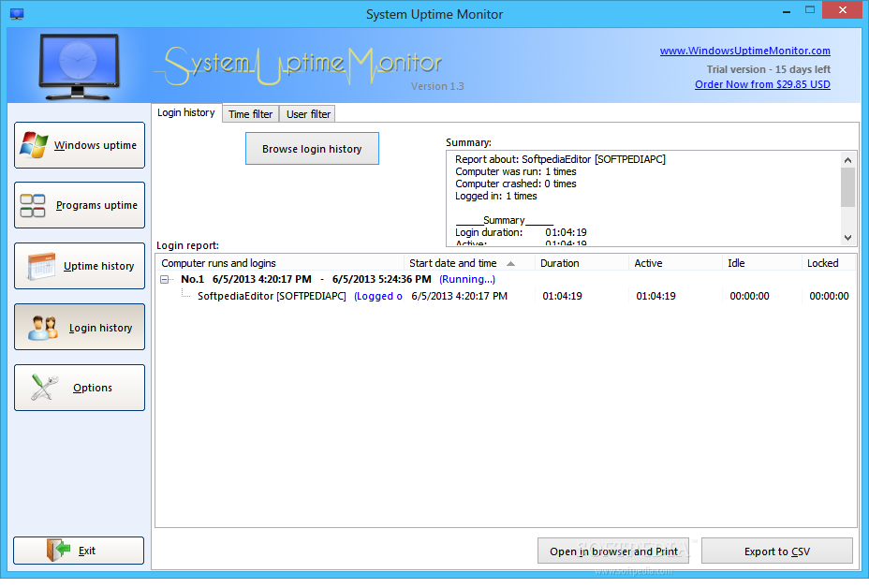Image resolution: width=869 pixels, height=588 pixels.
Task: Collapse the No.1 computer run entry
Action: (165, 279)
